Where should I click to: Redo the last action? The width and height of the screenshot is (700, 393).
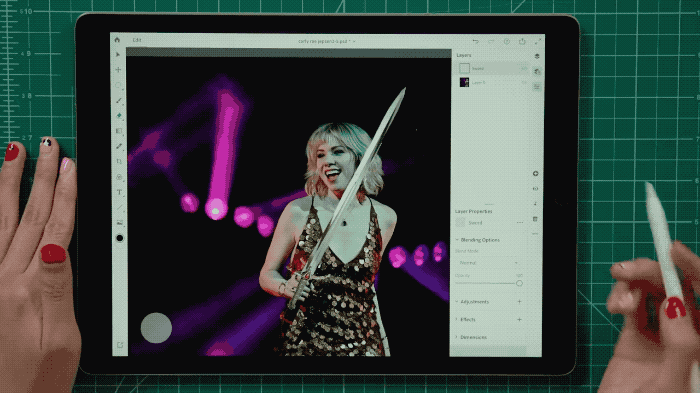[491, 42]
